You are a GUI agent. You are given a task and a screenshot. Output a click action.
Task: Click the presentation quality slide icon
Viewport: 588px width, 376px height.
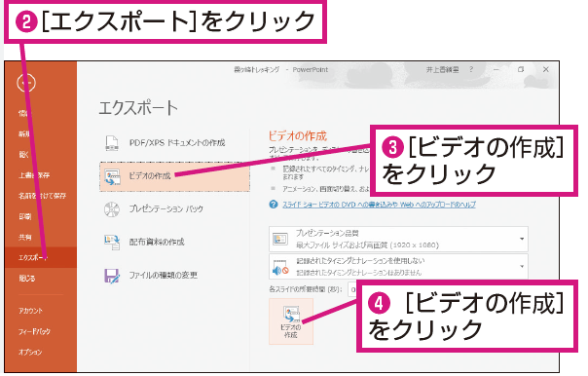tap(280, 239)
